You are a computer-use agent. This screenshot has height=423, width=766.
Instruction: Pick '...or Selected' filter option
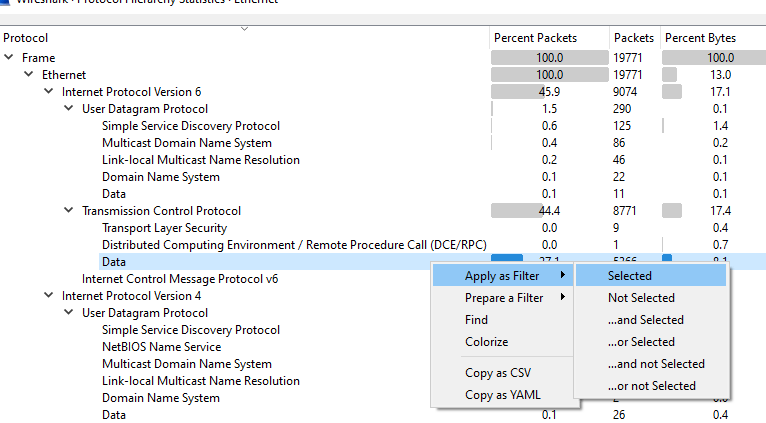click(x=641, y=342)
